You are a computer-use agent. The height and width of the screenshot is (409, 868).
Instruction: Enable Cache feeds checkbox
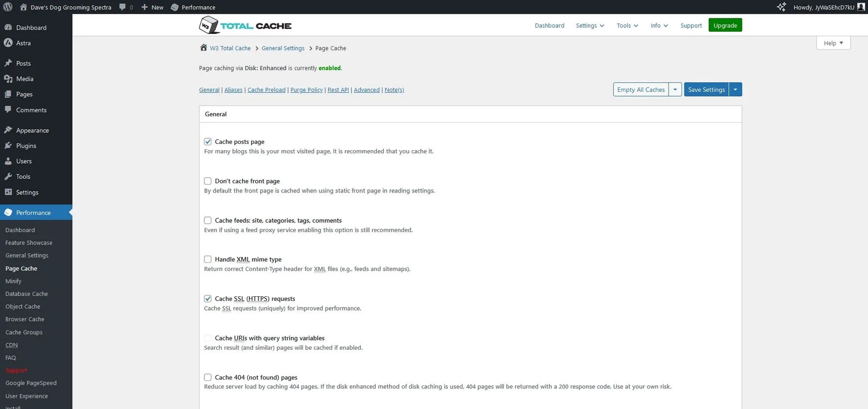[x=208, y=220]
